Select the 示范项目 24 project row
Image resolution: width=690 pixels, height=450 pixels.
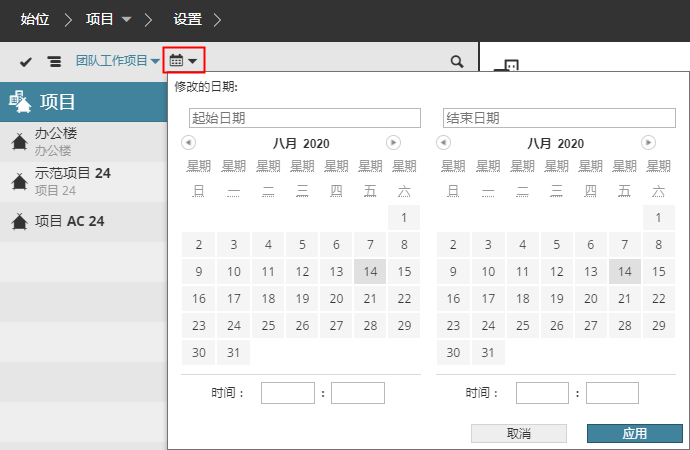(x=84, y=182)
